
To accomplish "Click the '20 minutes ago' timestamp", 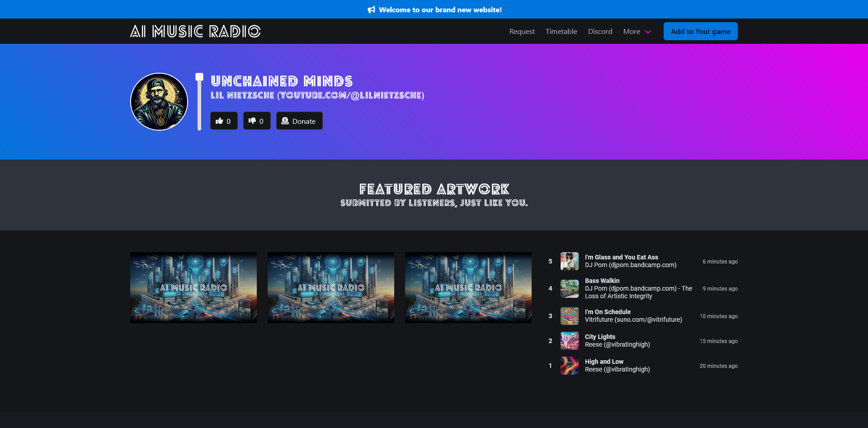I will coord(718,366).
